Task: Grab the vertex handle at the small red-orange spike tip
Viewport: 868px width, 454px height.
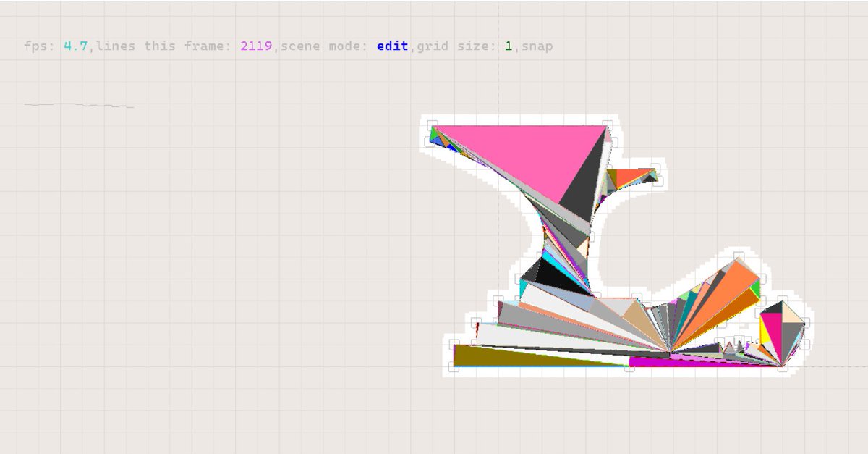Action: 655,167
